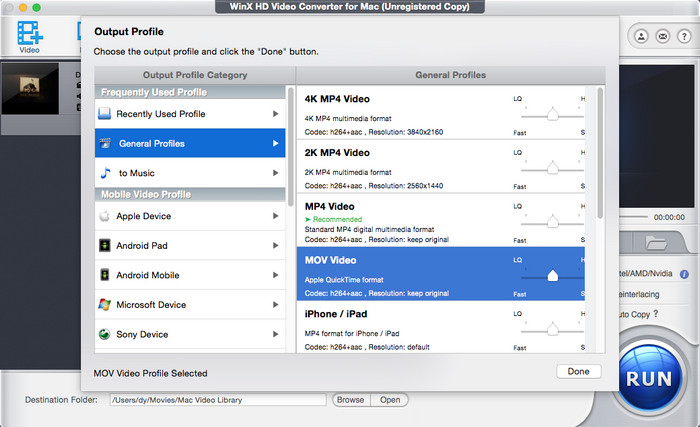Choose the MP4 Video profile
The height and width of the screenshot is (427, 700).
click(x=441, y=220)
